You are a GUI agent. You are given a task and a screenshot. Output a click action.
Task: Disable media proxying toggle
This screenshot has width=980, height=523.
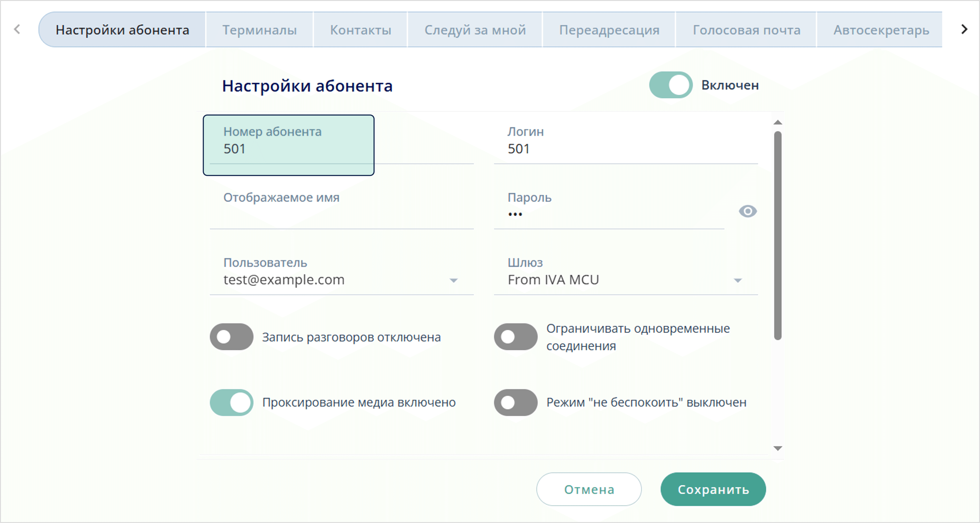[x=231, y=402]
